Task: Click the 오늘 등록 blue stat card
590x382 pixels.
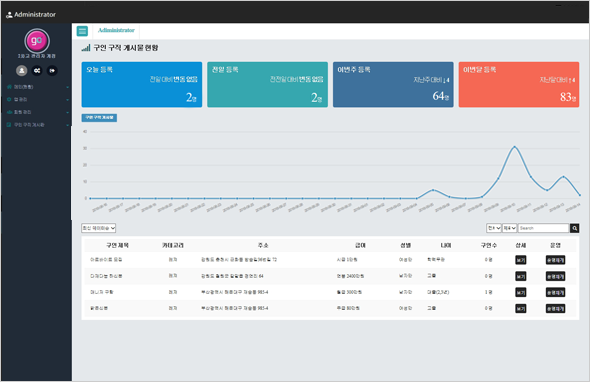Action: pos(141,85)
